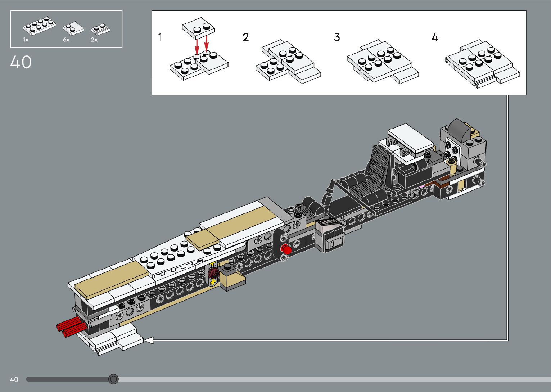
Task: Click the page number 40 beside the slider
Action: click(14, 379)
